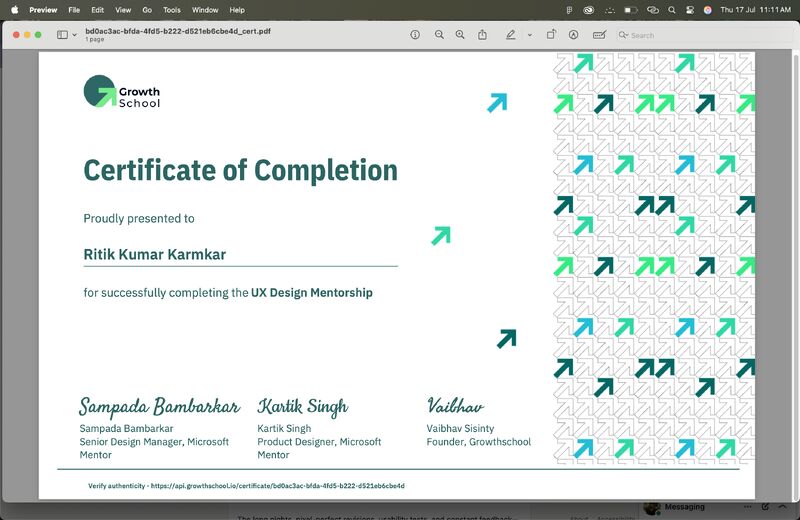Expand the Highlight color dropdown arrow

pos(530,35)
